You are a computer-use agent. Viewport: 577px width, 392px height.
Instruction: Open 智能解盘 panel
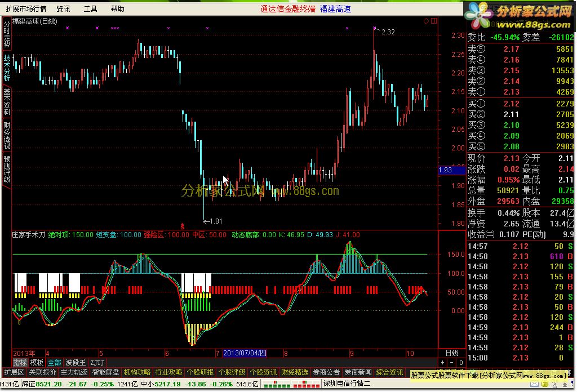(105, 372)
